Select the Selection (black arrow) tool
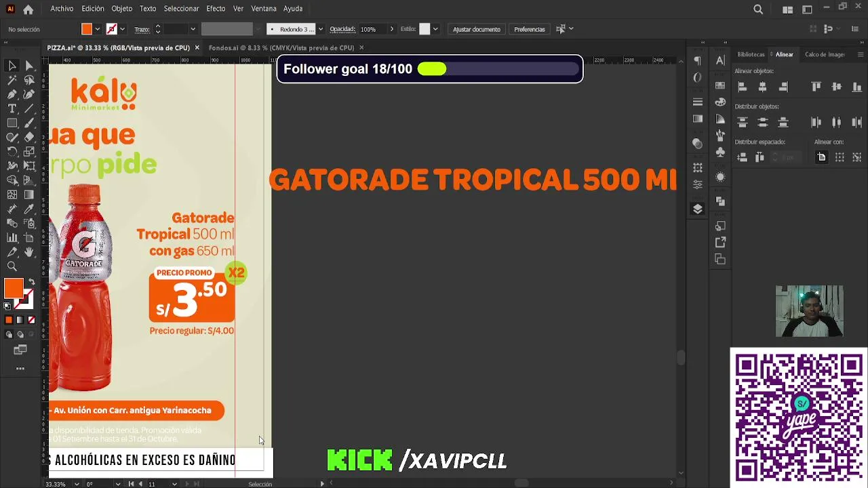 pyautogui.click(x=12, y=66)
